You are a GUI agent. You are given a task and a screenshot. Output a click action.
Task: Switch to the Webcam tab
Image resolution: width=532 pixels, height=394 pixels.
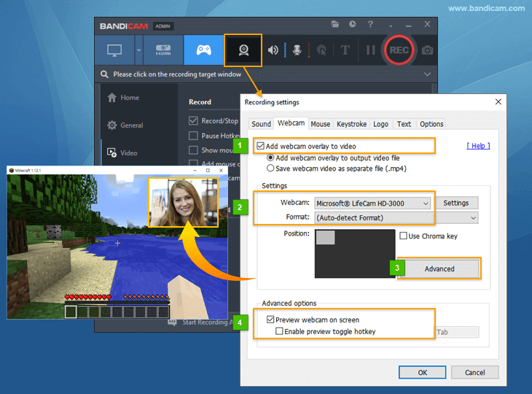pyautogui.click(x=291, y=123)
